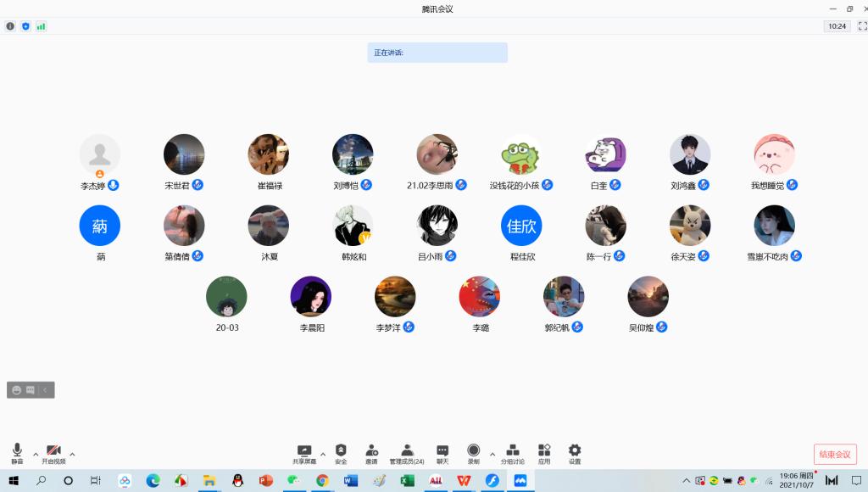Toggle 开启视频 camera on
Image resolution: width=868 pixels, height=492 pixels.
point(53,452)
